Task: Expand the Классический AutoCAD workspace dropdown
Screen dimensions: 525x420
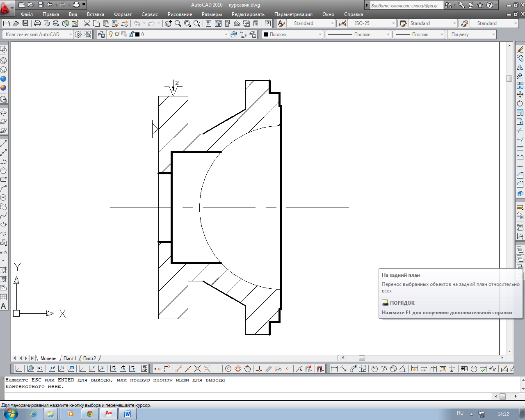Action: (x=71, y=34)
